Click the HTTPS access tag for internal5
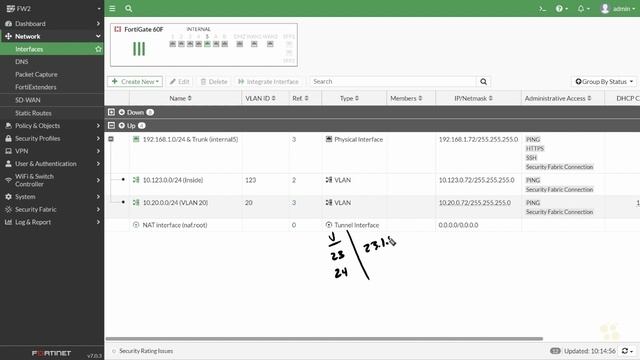Screen dimensions: 640x360 tap(535, 149)
